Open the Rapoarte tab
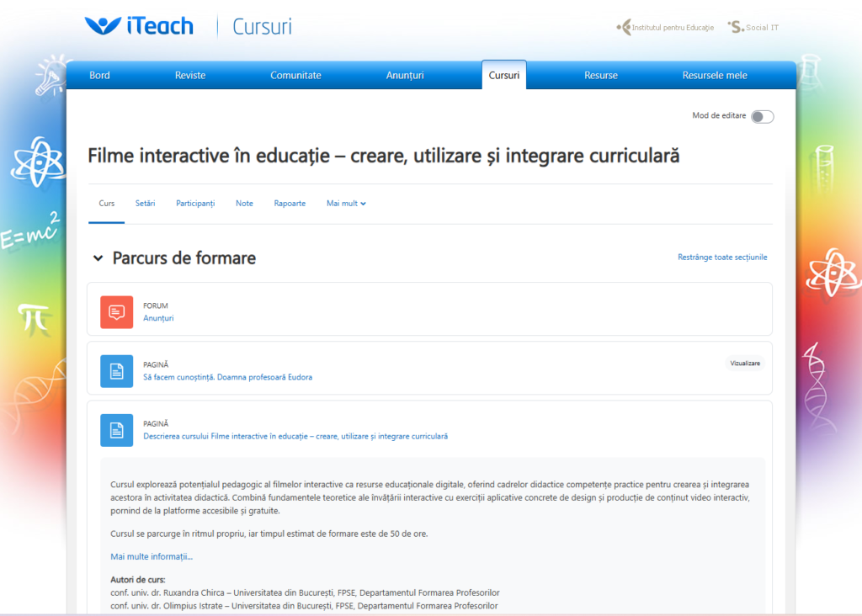This screenshot has height=616, width=862. [x=290, y=204]
